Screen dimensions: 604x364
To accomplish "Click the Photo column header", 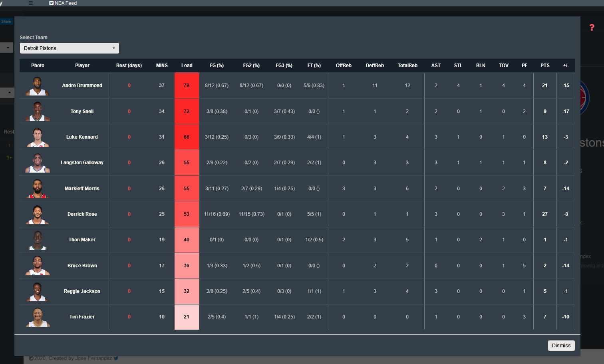I will tap(38, 66).
